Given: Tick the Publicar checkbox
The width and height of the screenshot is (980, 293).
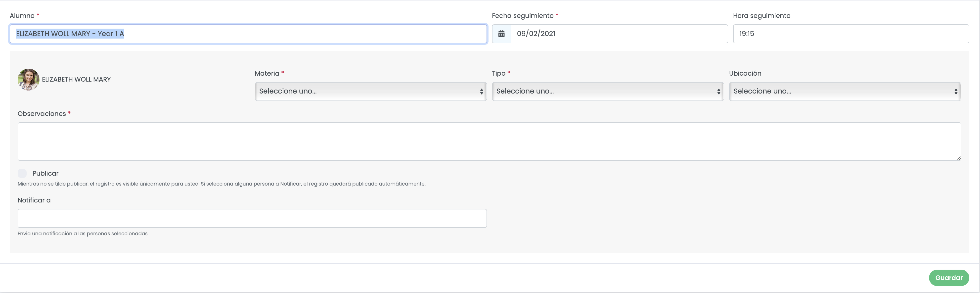Looking at the screenshot, I should [x=22, y=174].
